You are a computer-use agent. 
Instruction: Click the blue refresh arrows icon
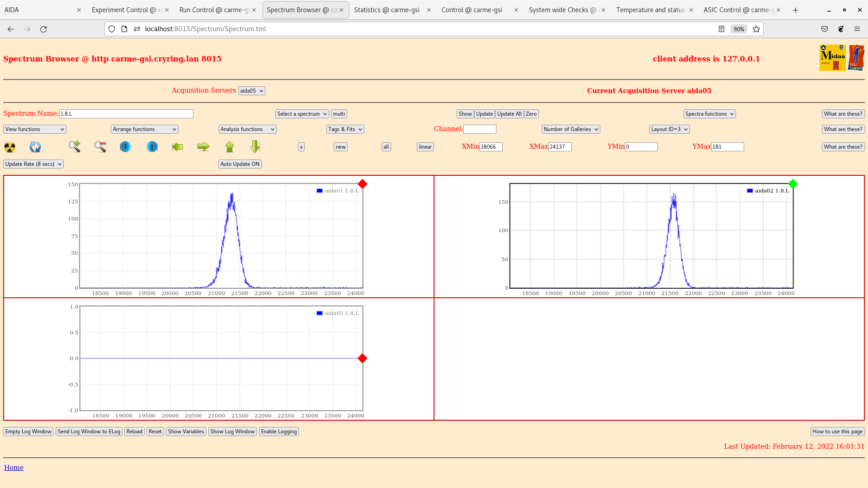(35, 147)
